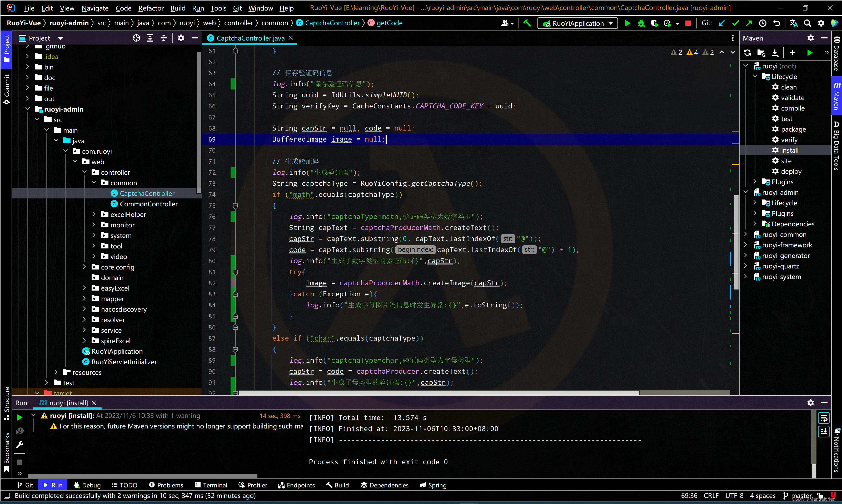Screen dimensions: 842x504
Task: Expand the ruoyi-common Maven module
Action: pyautogui.click(x=746, y=234)
